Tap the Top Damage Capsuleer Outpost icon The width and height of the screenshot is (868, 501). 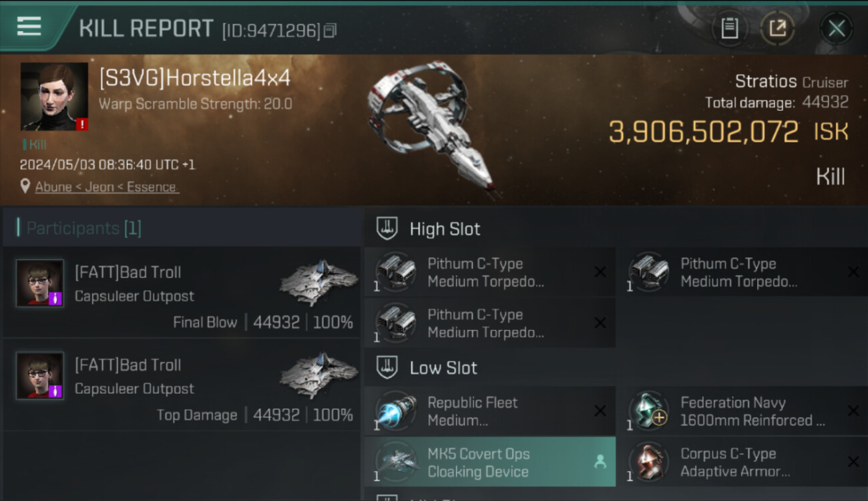(x=318, y=375)
